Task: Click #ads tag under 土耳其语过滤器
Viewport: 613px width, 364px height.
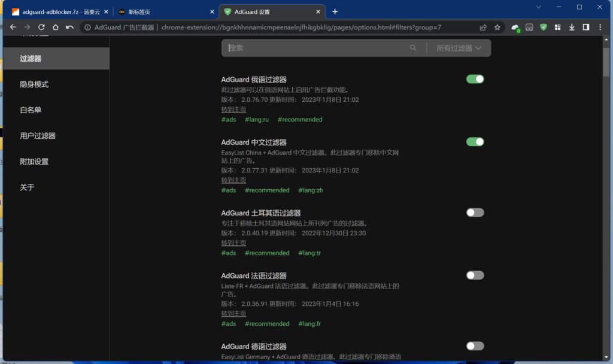Action: click(x=229, y=253)
